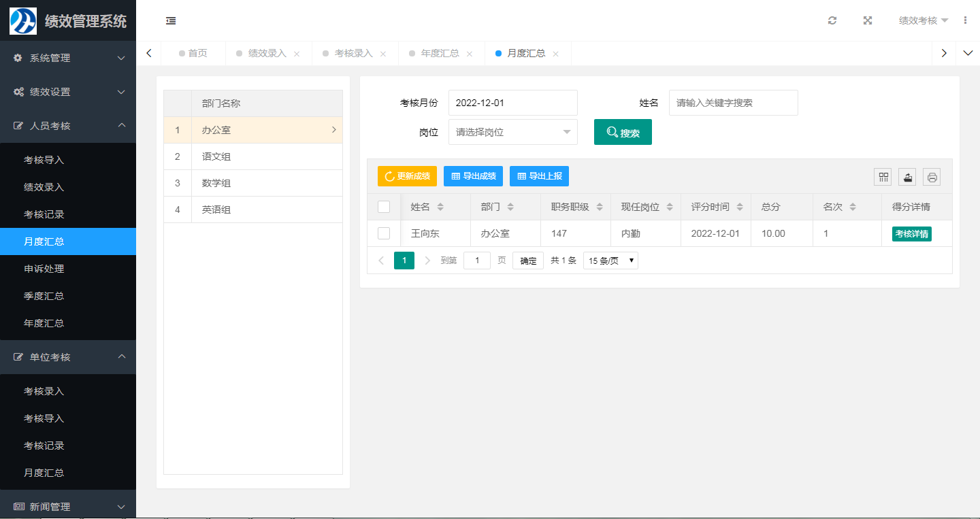Check the 王向东 row checkbox
The image size is (980, 519).
pyautogui.click(x=384, y=233)
